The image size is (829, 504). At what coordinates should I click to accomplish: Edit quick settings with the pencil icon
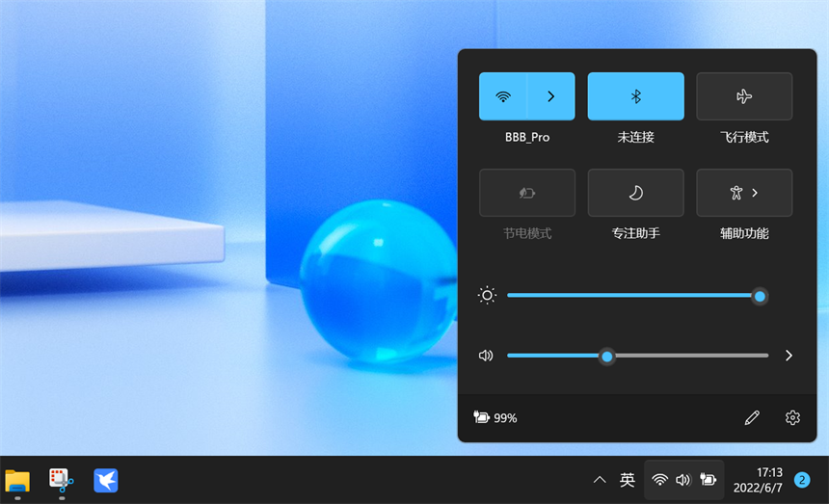[752, 417]
